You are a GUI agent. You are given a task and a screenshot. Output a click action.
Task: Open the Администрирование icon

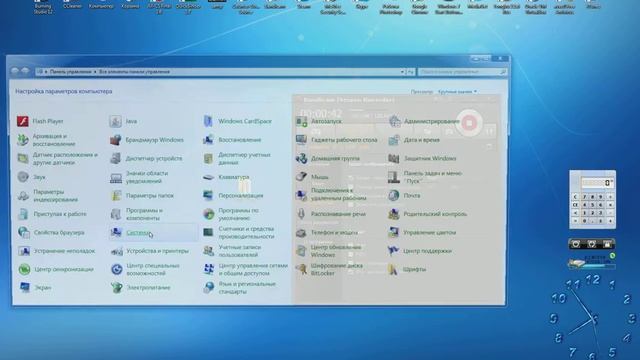pyautogui.click(x=394, y=121)
